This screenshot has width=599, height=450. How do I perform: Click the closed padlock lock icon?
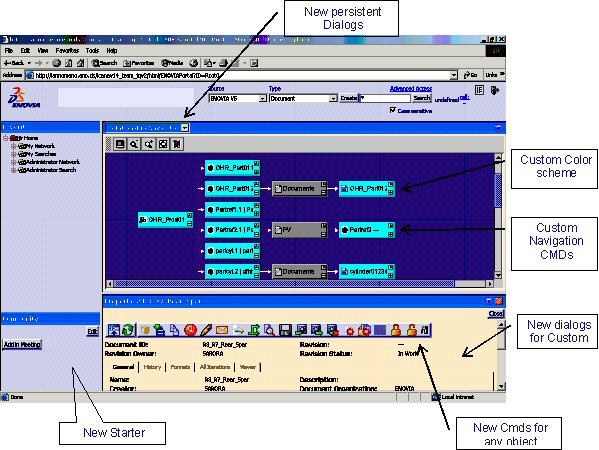pyautogui.click(x=396, y=330)
